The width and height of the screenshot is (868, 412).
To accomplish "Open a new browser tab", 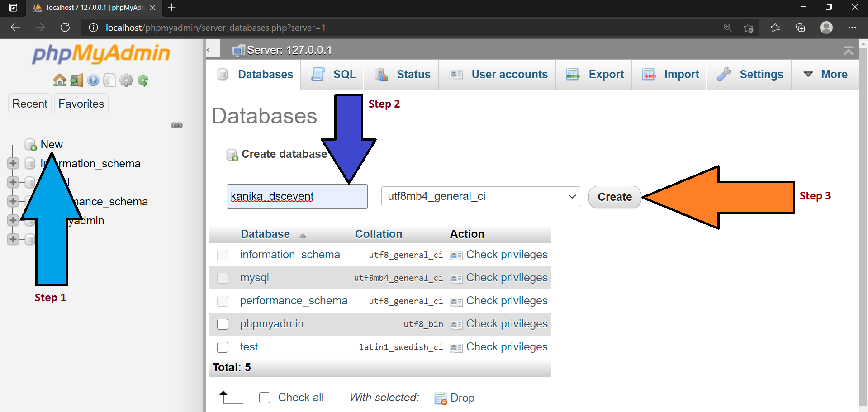I will click(x=172, y=8).
